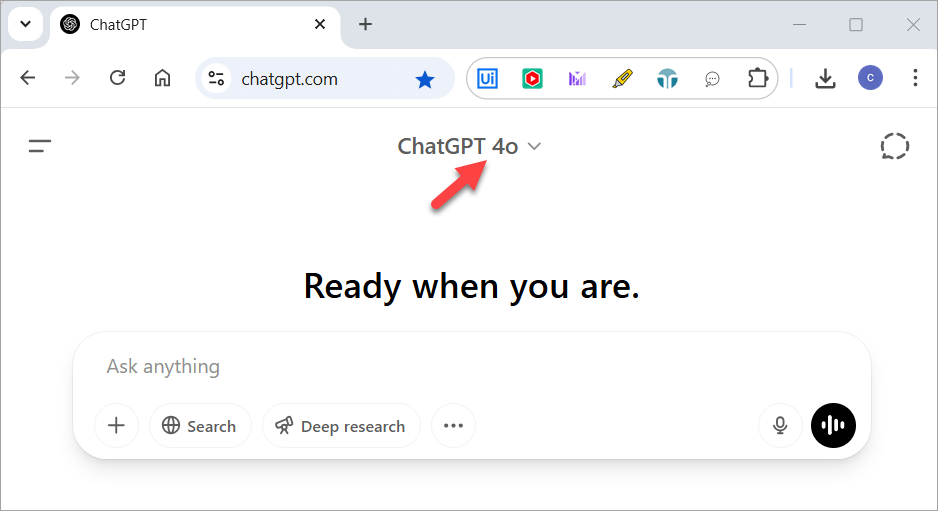This screenshot has width=938, height=511.
Task: Click the plus attach button in composer
Action: tap(116, 425)
